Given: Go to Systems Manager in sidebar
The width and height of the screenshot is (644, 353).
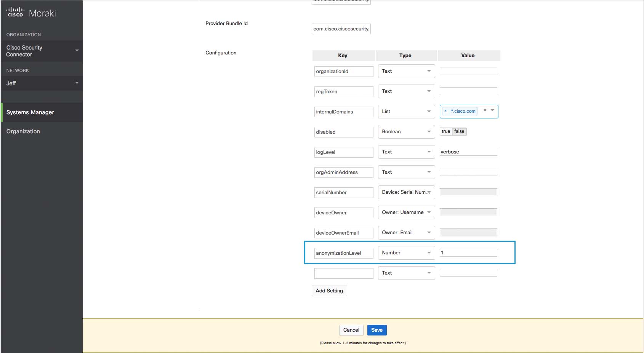Looking at the screenshot, I should [42, 112].
